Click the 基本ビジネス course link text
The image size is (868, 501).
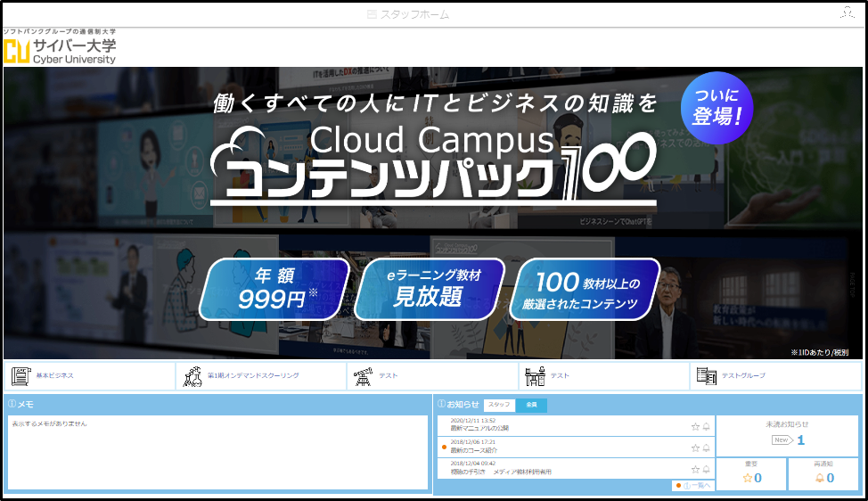coord(54,375)
